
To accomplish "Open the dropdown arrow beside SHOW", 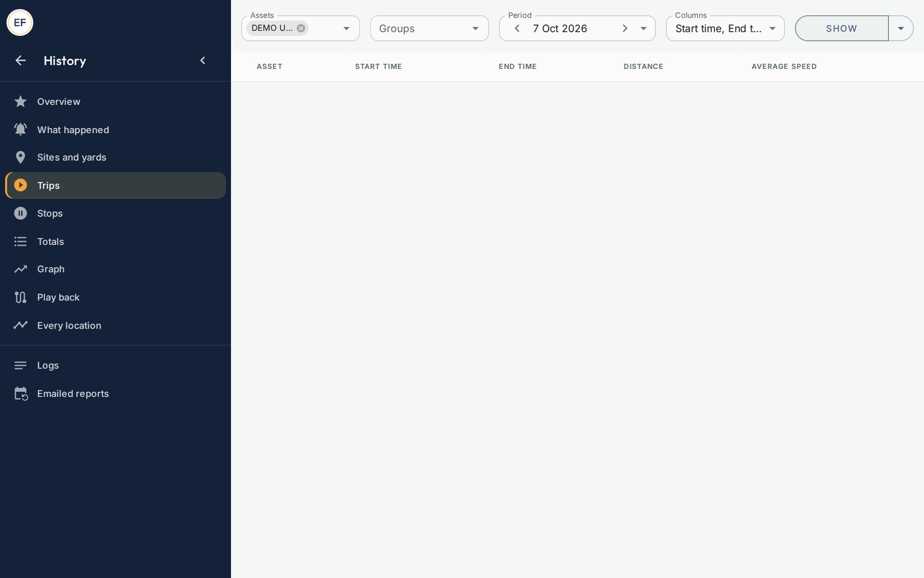I will coord(901,28).
